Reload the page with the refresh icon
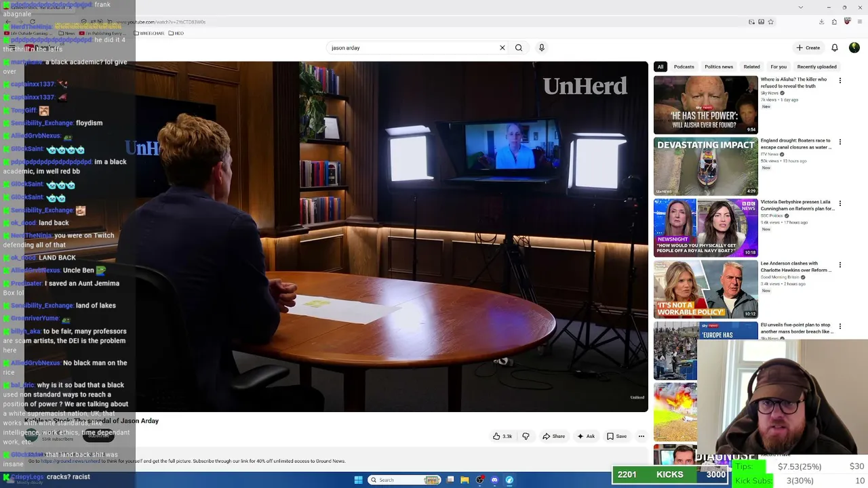The height and width of the screenshot is (488, 868). click(x=32, y=22)
